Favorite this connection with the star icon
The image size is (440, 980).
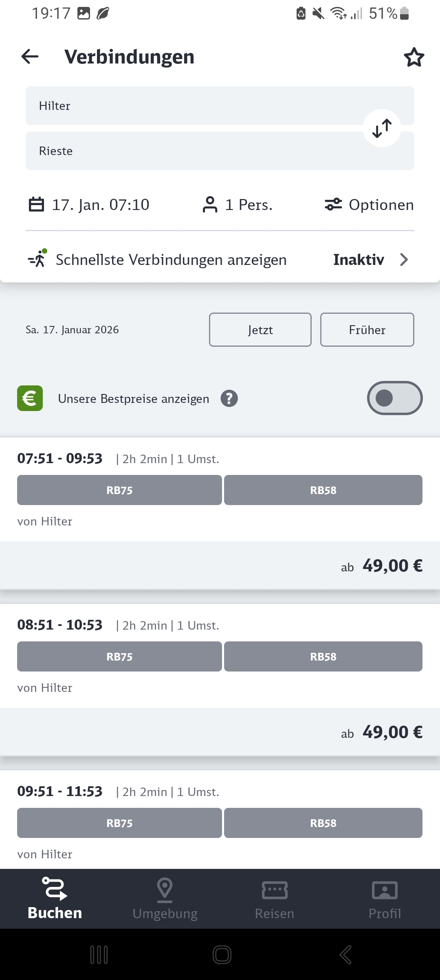coord(414,57)
